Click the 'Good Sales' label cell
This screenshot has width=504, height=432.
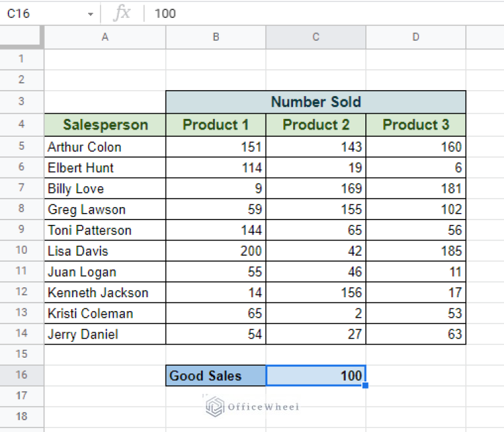click(216, 375)
